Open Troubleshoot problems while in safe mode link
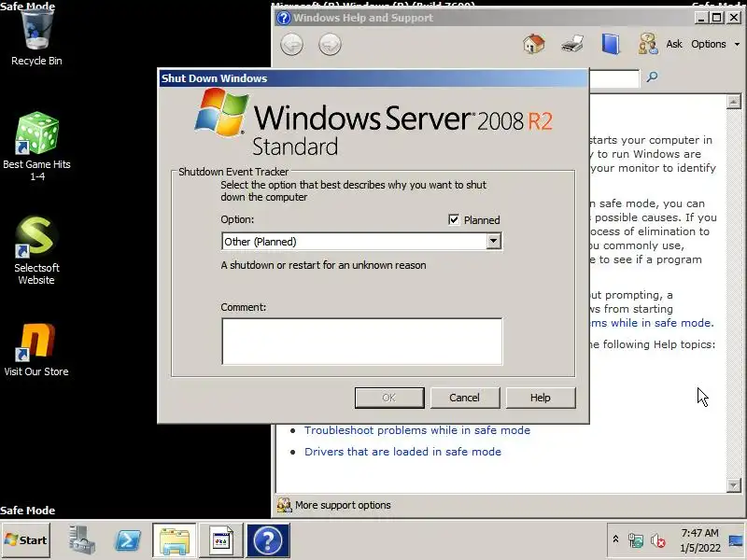This screenshot has height=560, width=747. [x=416, y=430]
